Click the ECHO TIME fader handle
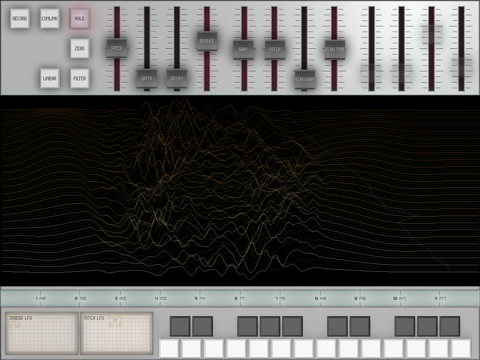The width and height of the screenshot is (480, 360). click(x=335, y=49)
